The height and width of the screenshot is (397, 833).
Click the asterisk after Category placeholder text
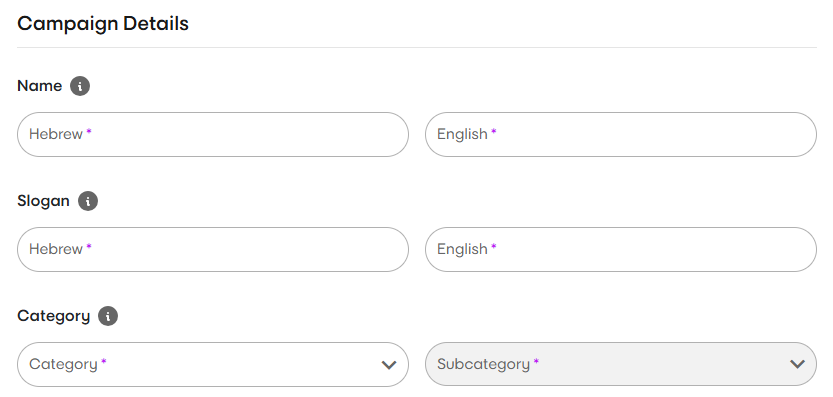click(104, 361)
